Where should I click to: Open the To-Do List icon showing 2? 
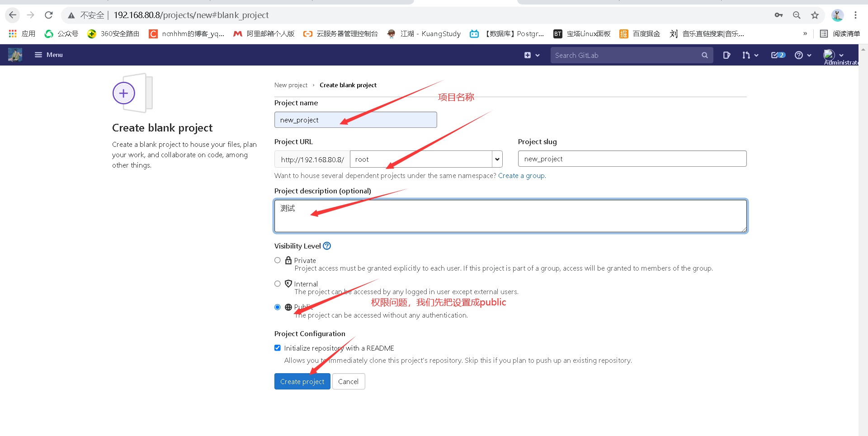(777, 55)
